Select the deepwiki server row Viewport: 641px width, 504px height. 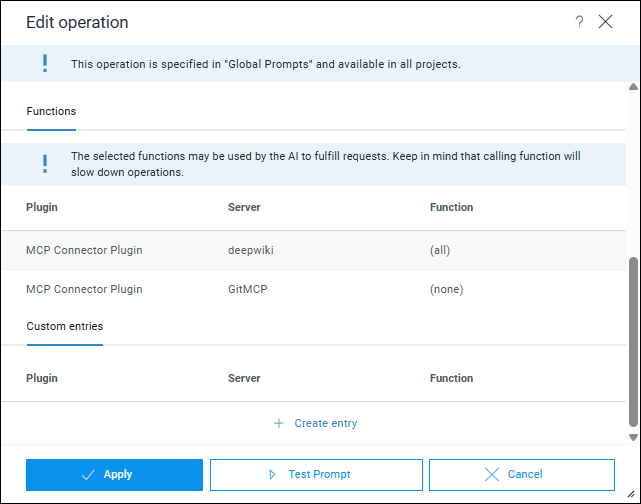pos(250,250)
